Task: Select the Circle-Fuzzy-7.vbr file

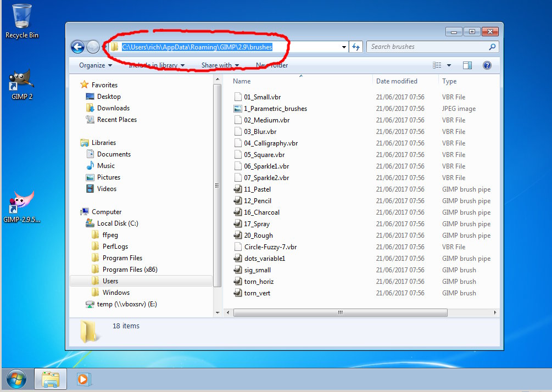Action: pyautogui.click(x=270, y=247)
